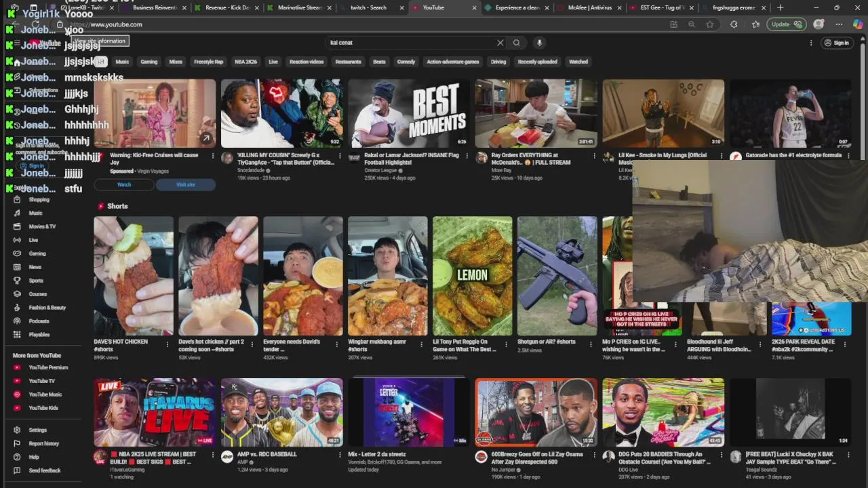This screenshot has width=868, height=488.
Task: Open options for Shotgun or AR short
Action: tap(591, 344)
